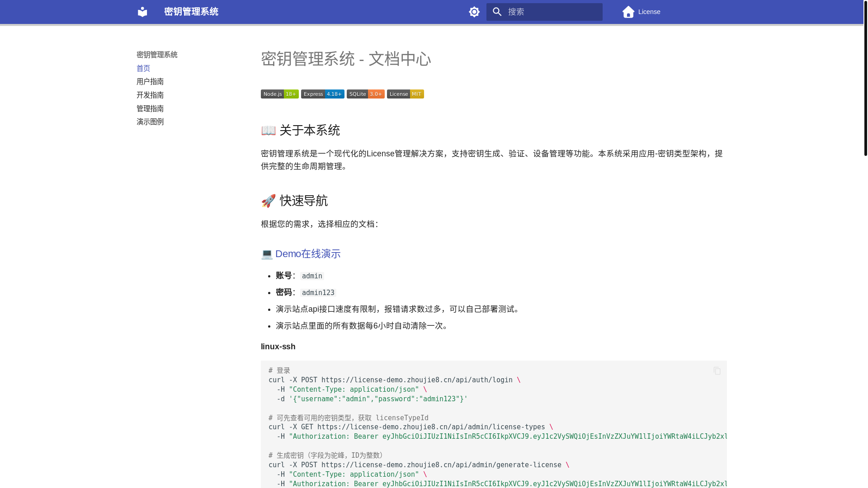
Task: Open the License repository link text
Action: [649, 12]
